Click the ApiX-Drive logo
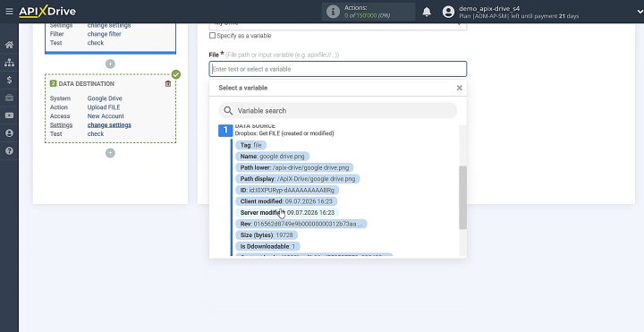The image size is (644, 332). [x=47, y=12]
